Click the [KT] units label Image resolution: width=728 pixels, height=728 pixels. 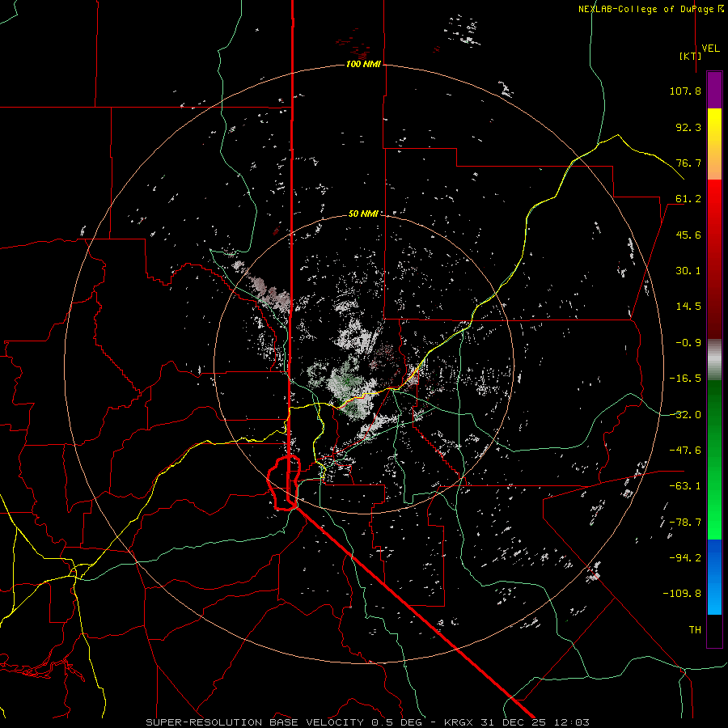[690, 56]
